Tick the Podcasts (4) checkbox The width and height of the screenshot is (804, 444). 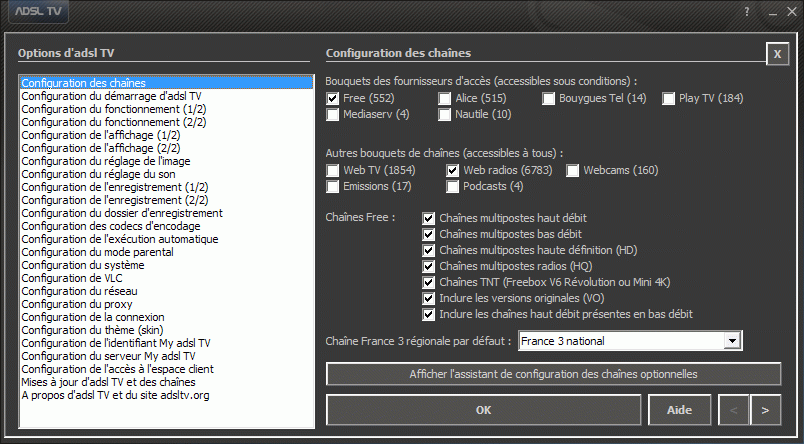[452, 187]
